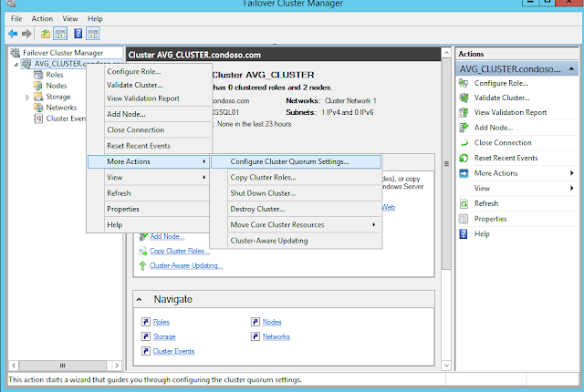Click the Up One Level folder icon
The width and height of the screenshot is (584, 392).
[x=46, y=34]
